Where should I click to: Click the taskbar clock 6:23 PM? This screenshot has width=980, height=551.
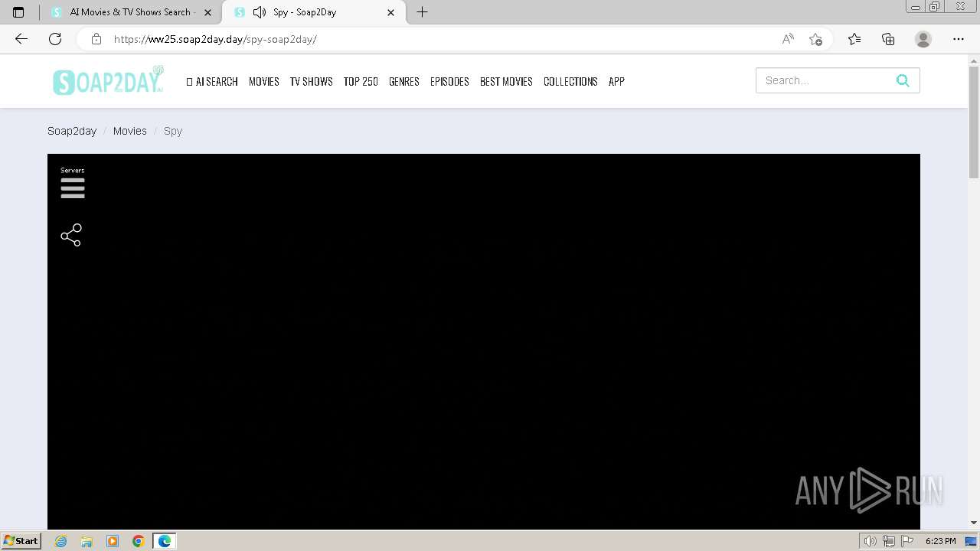click(940, 541)
